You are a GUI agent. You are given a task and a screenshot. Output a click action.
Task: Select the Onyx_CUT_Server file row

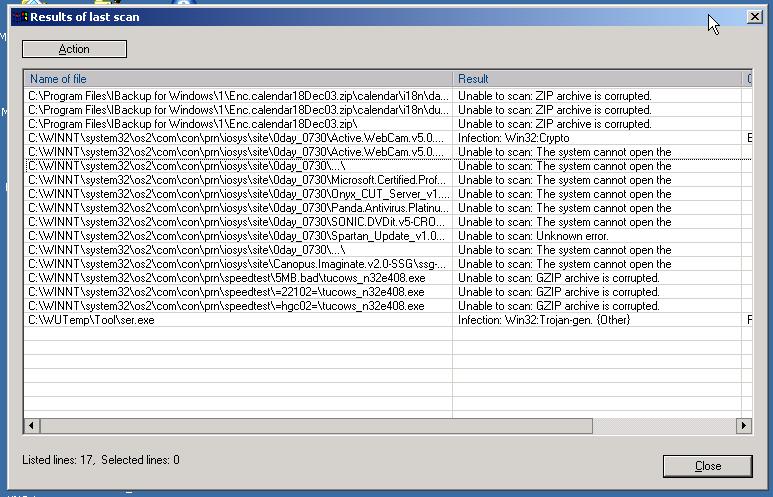click(x=238, y=194)
